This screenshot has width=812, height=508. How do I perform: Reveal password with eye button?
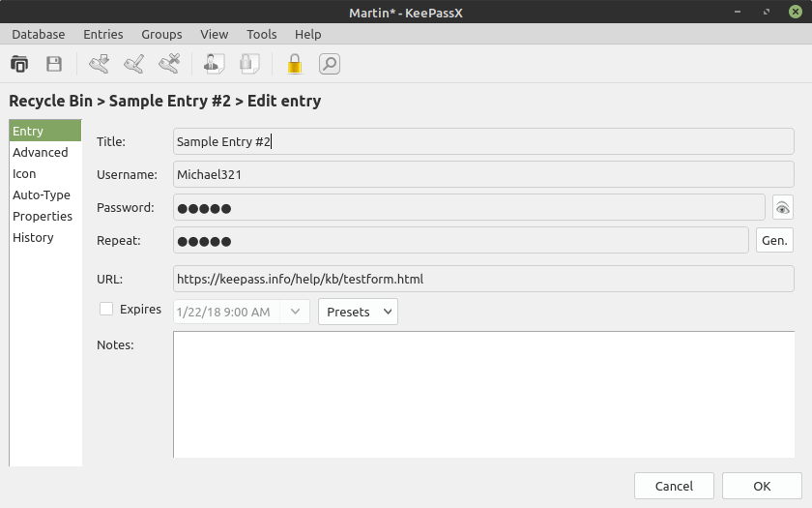[x=782, y=208]
